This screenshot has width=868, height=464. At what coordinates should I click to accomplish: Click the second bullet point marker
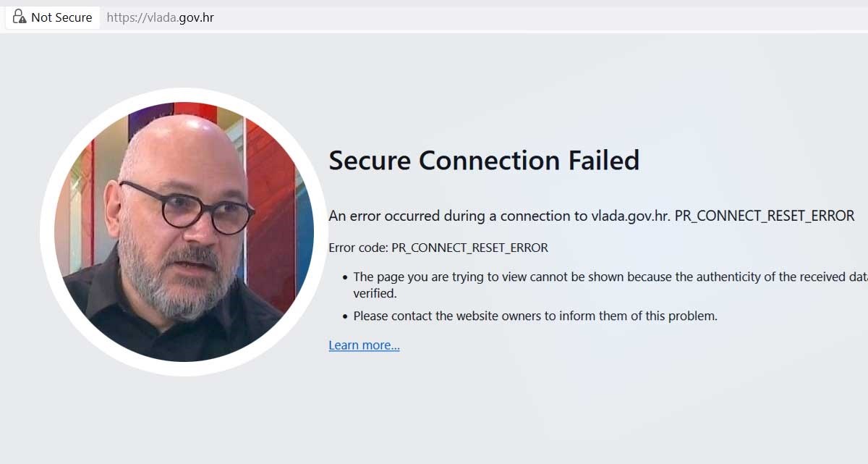click(x=345, y=316)
